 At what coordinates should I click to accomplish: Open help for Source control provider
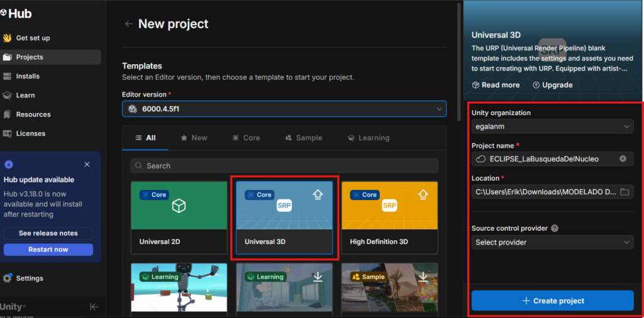[555, 228]
